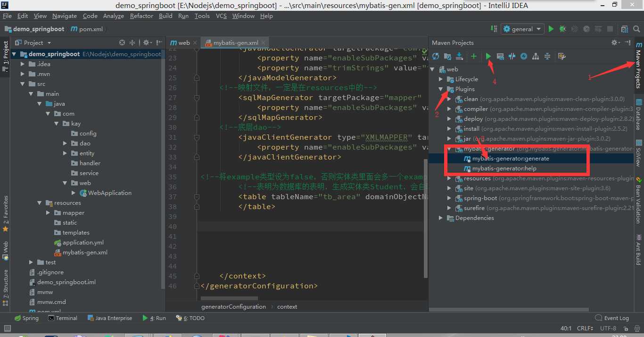Open the 'general' run configuration dropdown
644x337 pixels.
coord(522,29)
